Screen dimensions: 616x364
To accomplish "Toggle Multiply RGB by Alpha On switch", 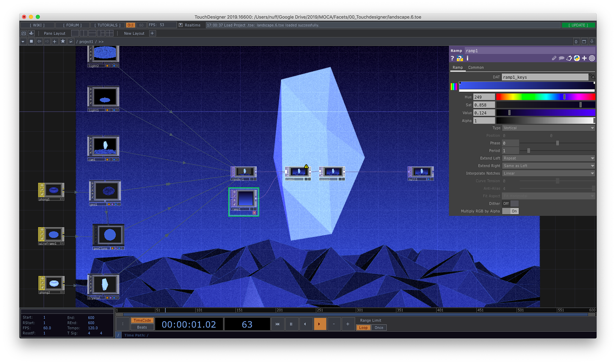I will pyautogui.click(x=510, y=211).
